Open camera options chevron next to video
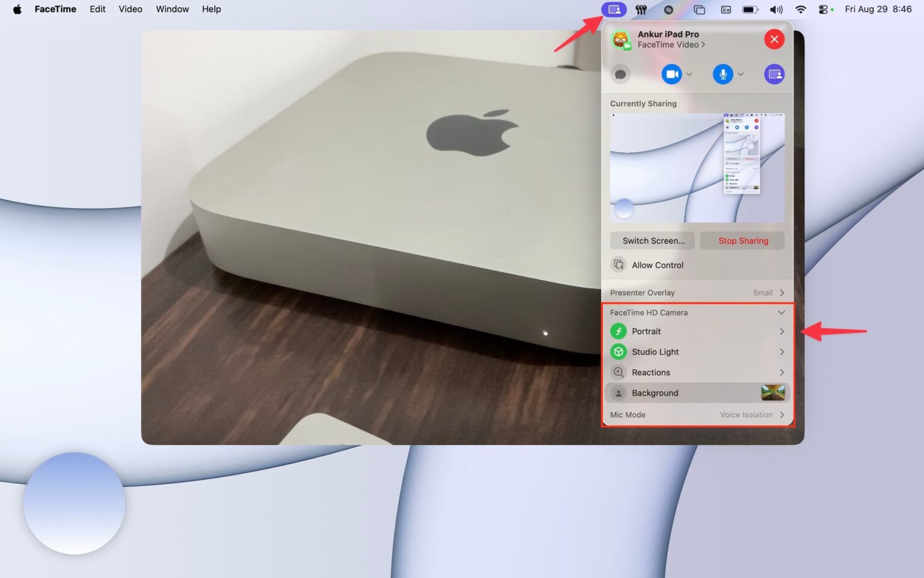The width and height of the screenshot is (924, 578). pyautogui.click(x=689, y=74)
